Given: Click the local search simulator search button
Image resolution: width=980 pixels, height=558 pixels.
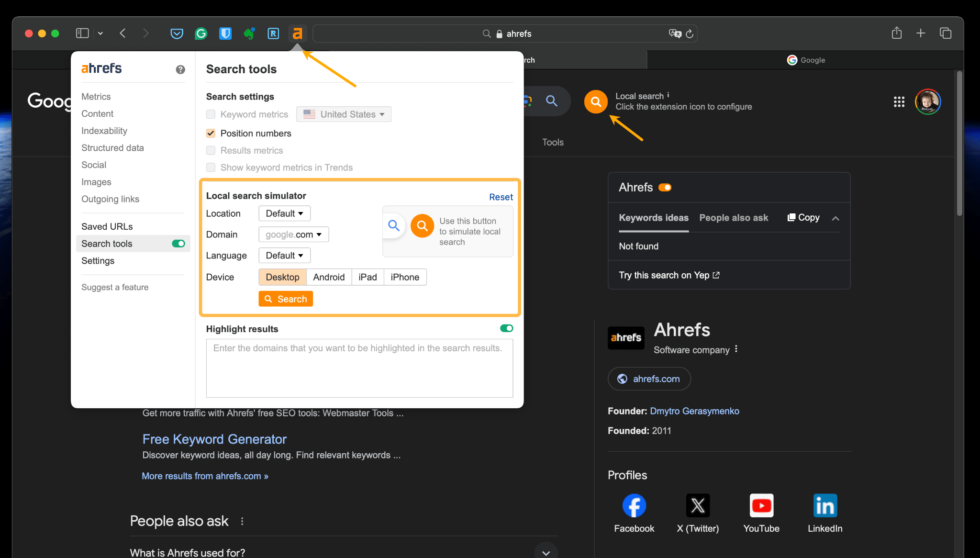Looking at the screenshot, I should [x=285, y=299].
